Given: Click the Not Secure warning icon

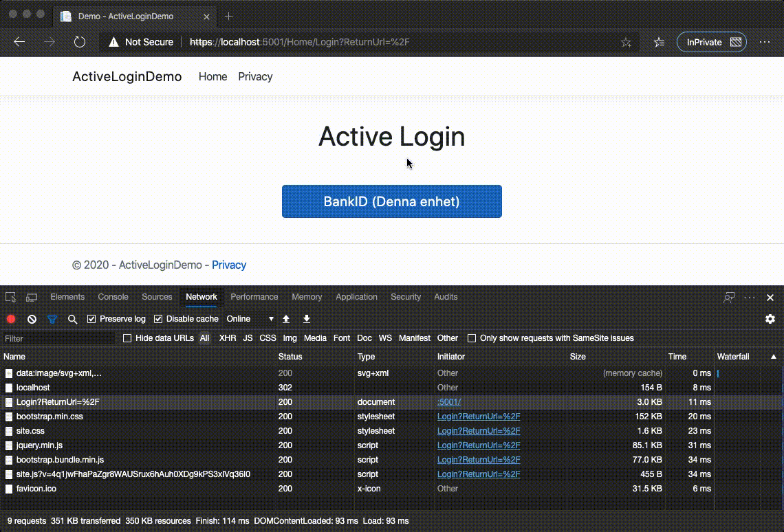Looking at the screenshot, I should [114, 42].
